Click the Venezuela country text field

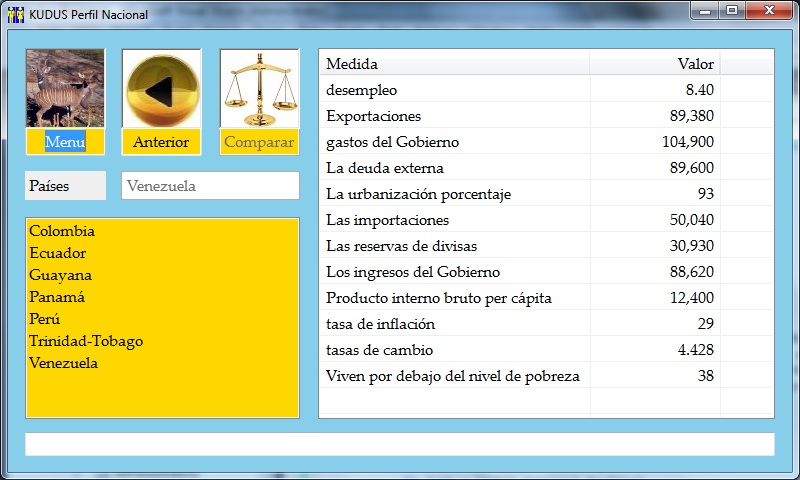coord(210,186)
